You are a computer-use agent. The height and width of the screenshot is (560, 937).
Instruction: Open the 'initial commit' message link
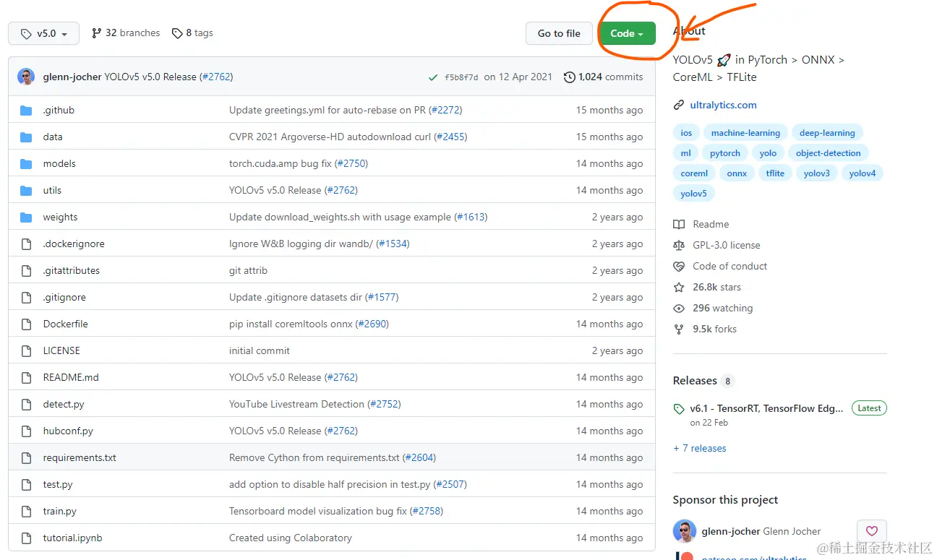(x=260, y=351)
